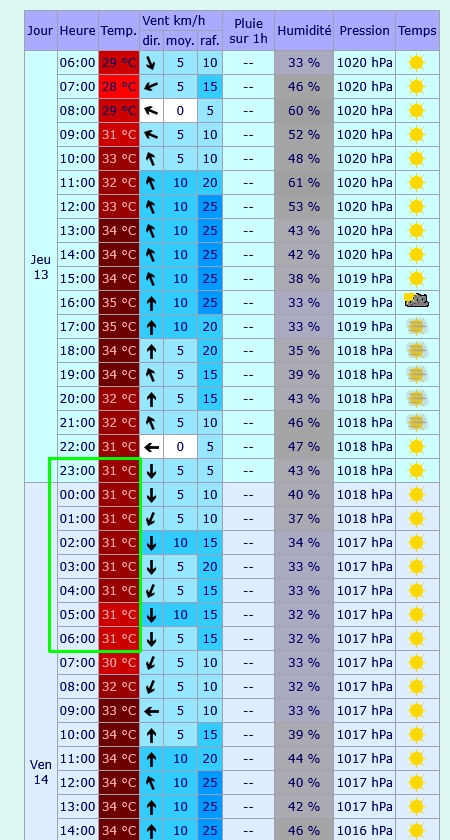The height and width of the screenshot is (840, 450).
Task: Click the 28 °C cell at 07:00
Action: click(x=119, y=87)
